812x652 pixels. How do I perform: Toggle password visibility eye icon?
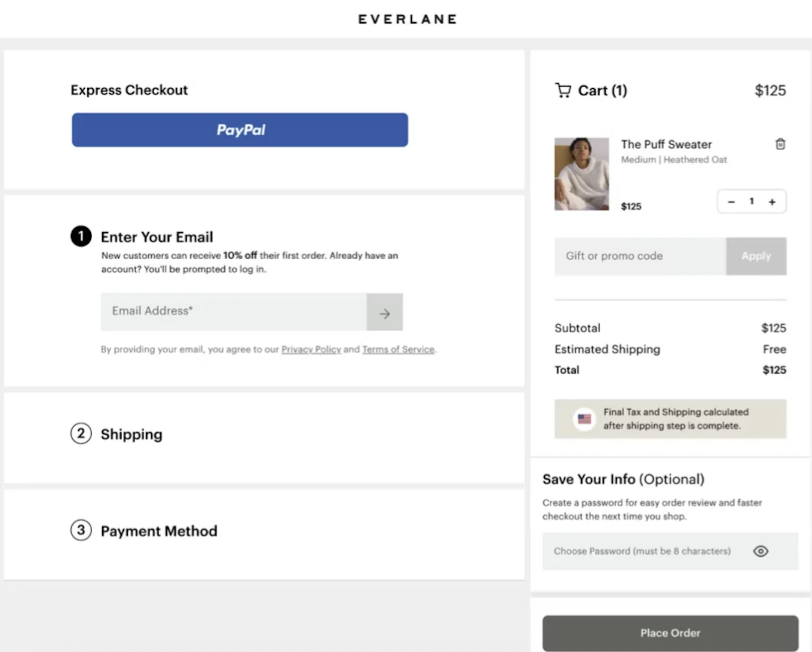760,551
